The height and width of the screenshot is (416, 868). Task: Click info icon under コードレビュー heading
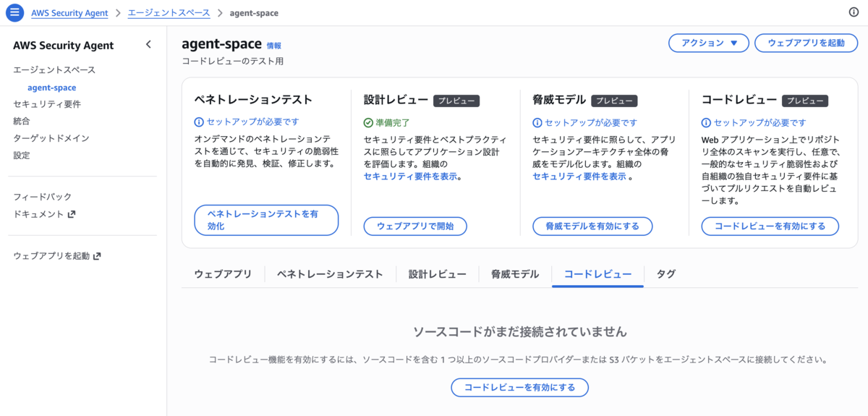(x=706, y=123)
